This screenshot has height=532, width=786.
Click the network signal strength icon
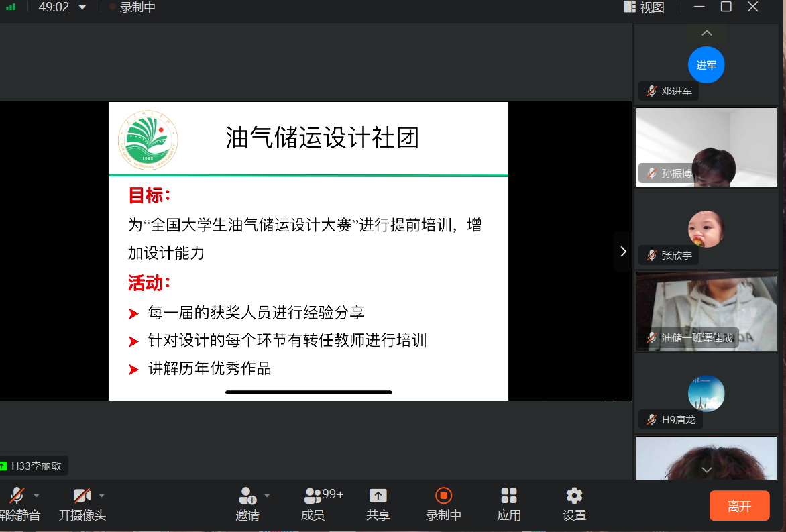point(11,7)
